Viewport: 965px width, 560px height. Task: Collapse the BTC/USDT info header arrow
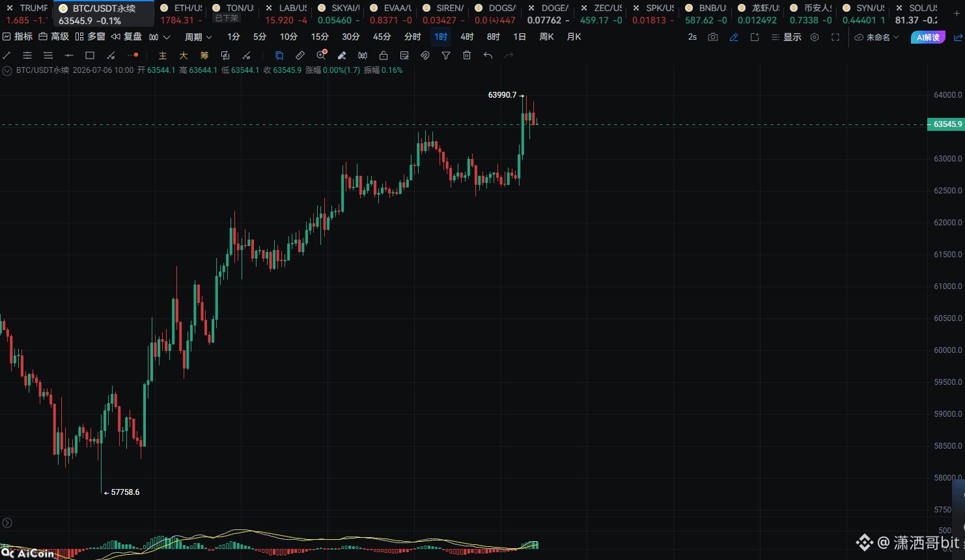[x=7, y=70]
